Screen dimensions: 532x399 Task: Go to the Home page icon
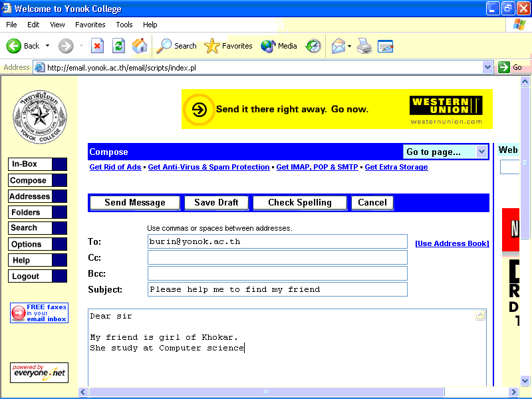tap(140, 46)
